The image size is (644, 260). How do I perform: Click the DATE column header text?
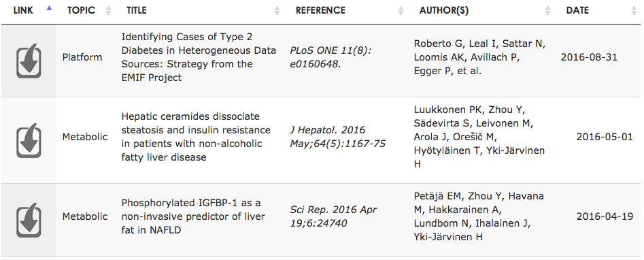[577, 11]
